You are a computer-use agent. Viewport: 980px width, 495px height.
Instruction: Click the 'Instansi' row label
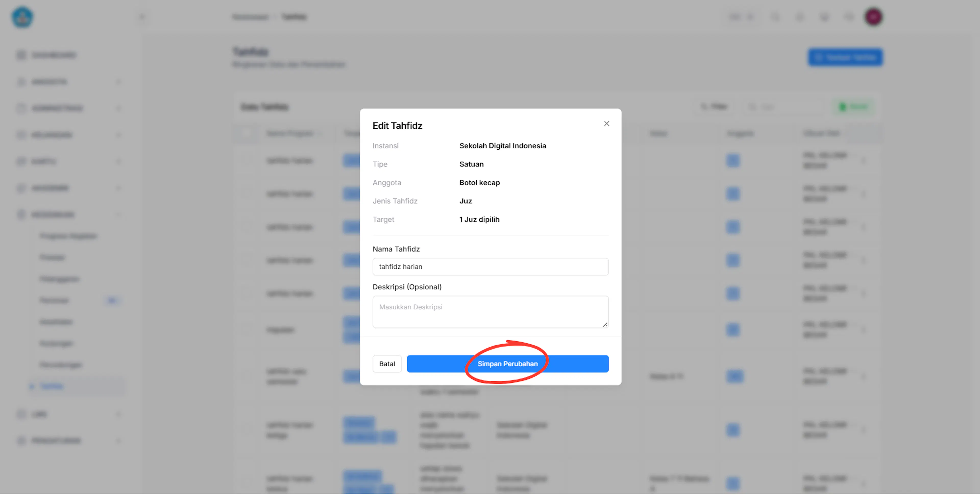[x=385, y=146]
